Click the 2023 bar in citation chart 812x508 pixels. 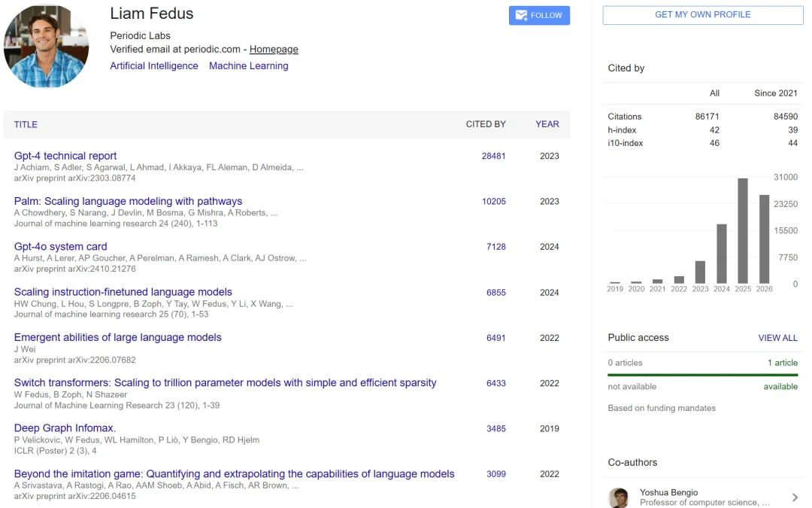click(x=700, y=272)
